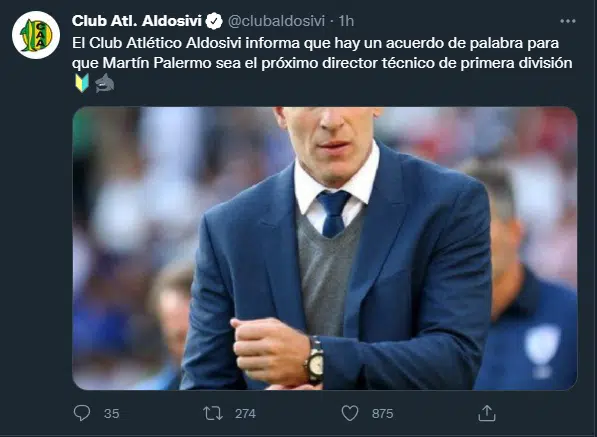Visit the @clubaldosivi handle link
Viewport: 597px width, 437px height.
point(276,21)
